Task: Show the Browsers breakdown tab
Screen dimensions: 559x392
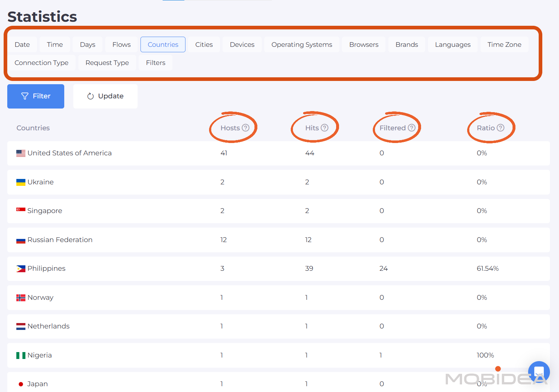Action: (364, 45)
